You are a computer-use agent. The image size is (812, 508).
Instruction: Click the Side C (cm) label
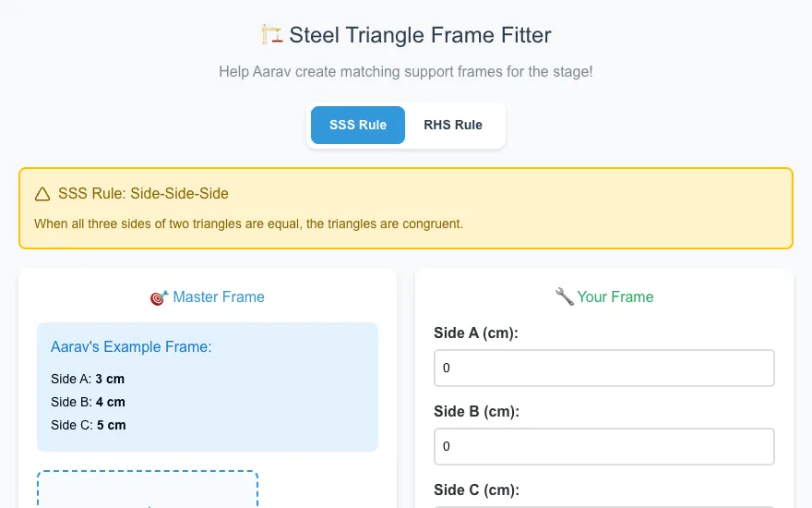point(476,490)
